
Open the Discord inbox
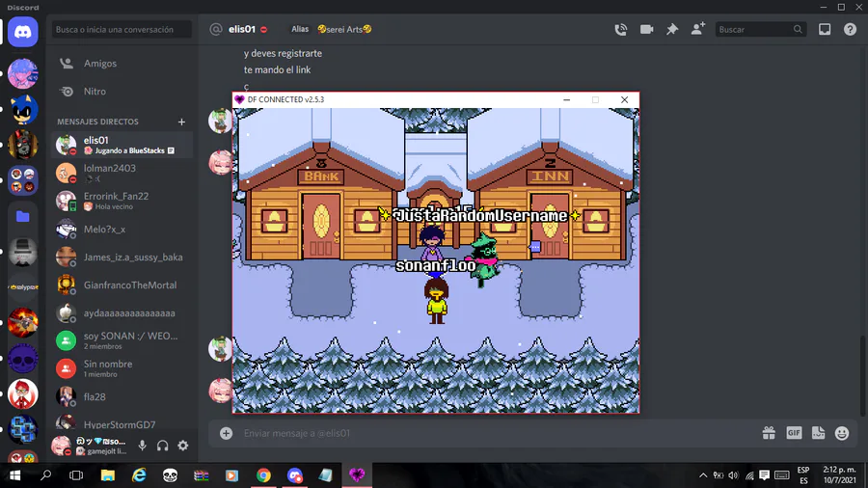[825, 29]
